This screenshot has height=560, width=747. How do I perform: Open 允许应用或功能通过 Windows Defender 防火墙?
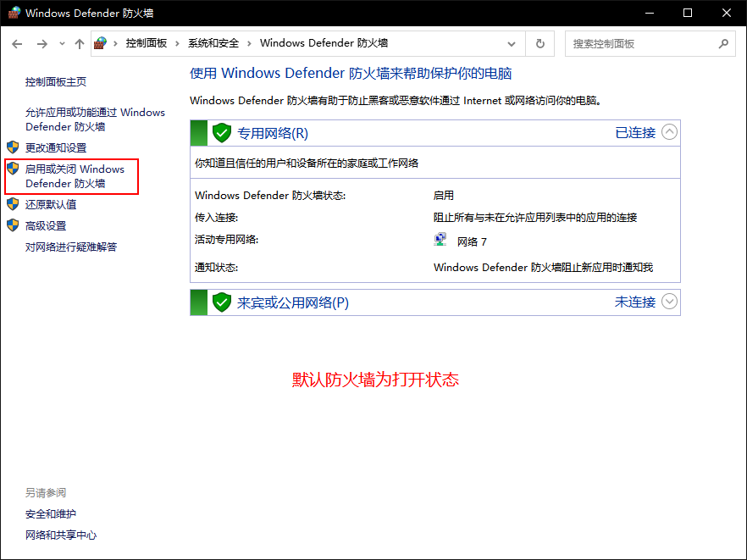point(95,119)
